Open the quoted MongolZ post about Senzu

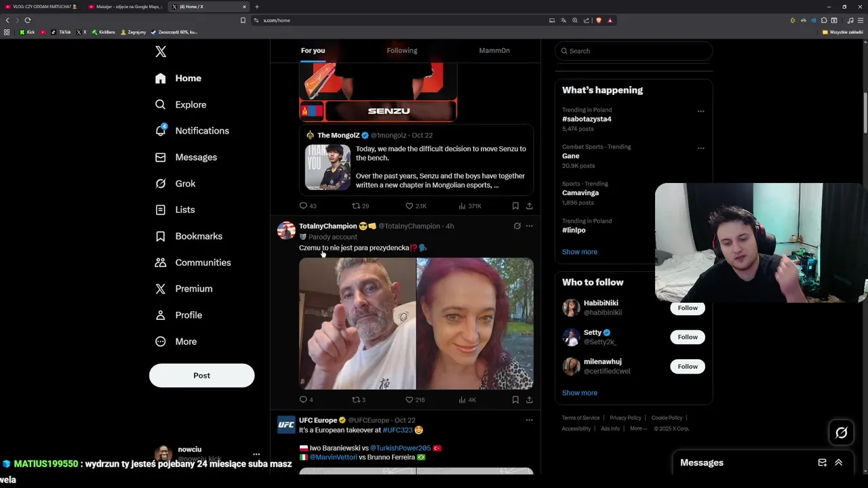416,160
